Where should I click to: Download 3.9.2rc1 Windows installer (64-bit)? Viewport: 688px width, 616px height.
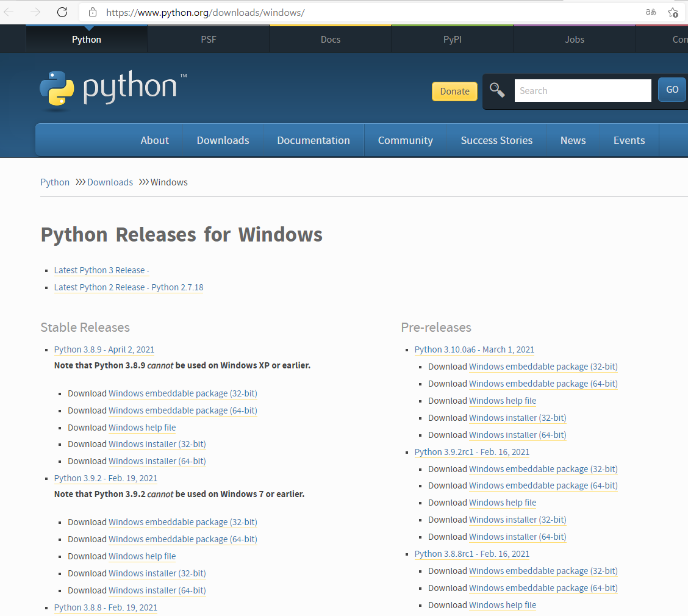[518, 537]
